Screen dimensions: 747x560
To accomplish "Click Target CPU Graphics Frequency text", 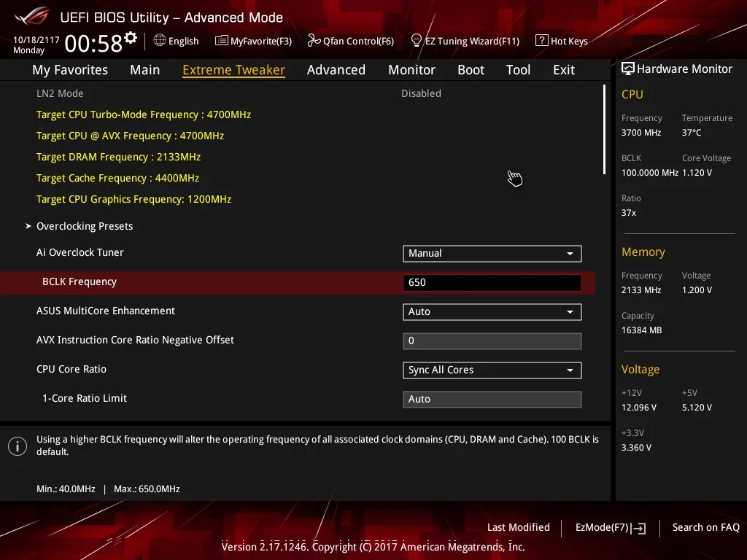I will [134, 199].
